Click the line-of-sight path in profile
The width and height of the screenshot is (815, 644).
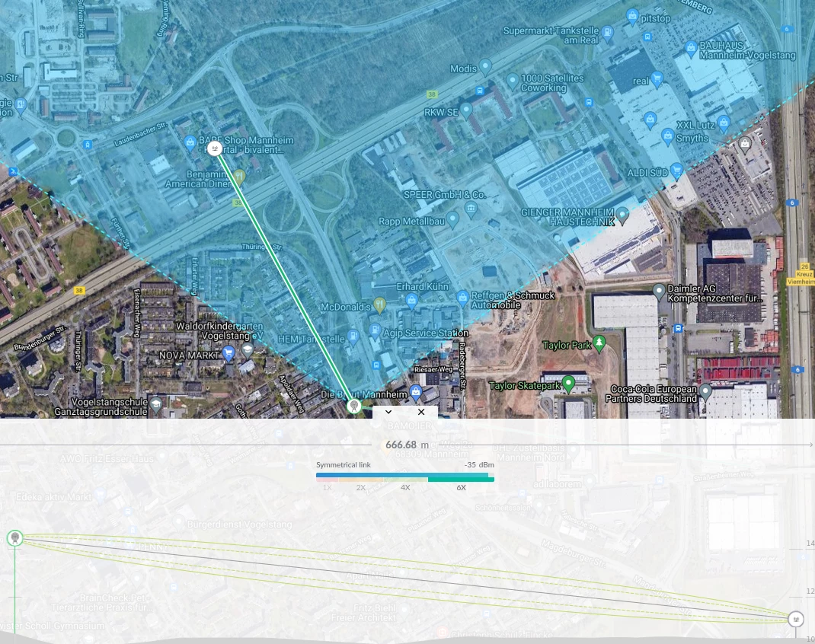pyautogui.click(x=405, y=578)
